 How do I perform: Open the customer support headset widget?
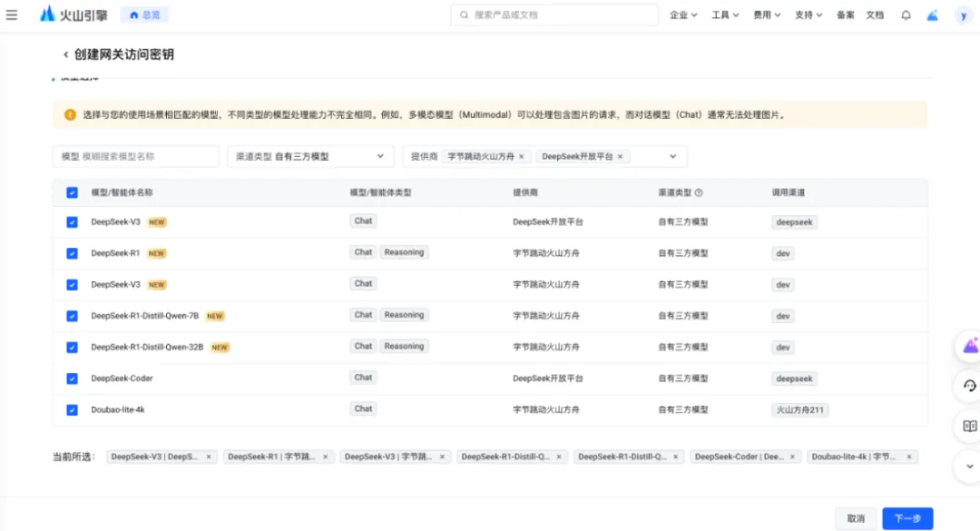click(x=969, y=386)
